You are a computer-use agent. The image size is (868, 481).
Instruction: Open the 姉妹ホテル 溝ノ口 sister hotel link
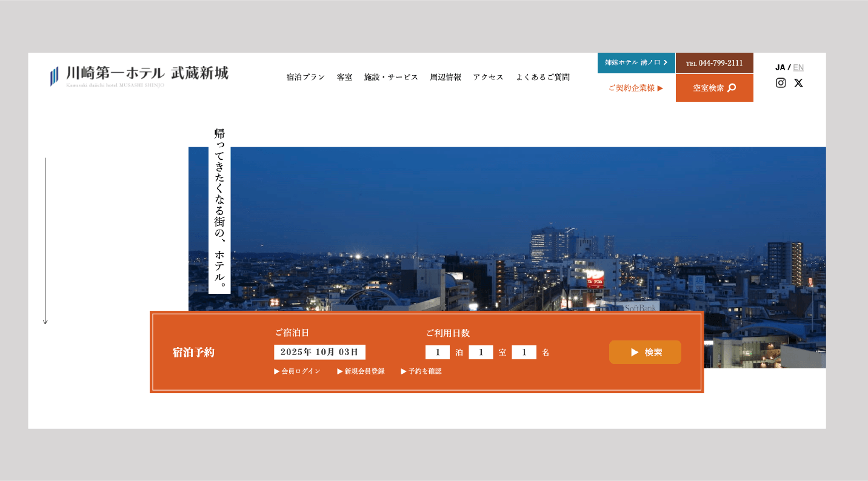click(636, 62)
